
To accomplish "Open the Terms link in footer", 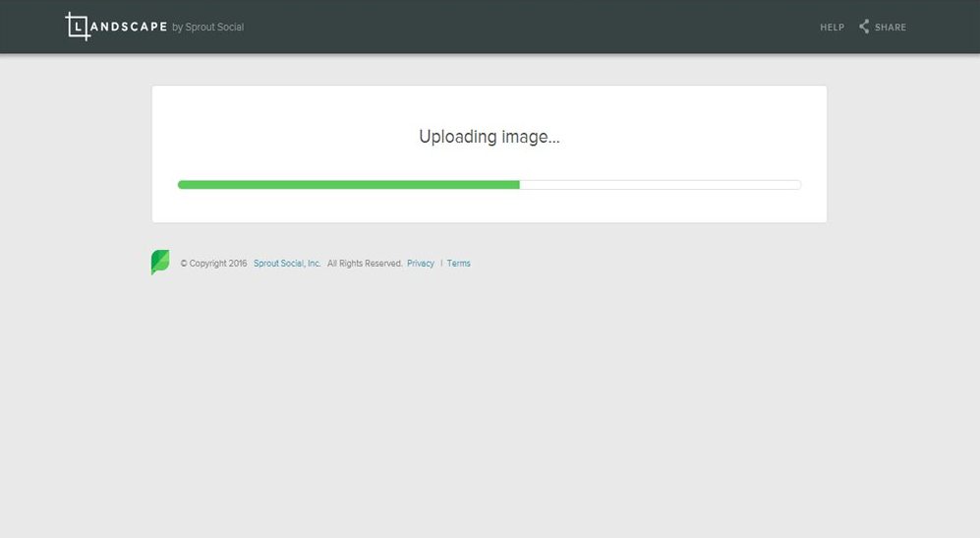I will click(458, 264).
